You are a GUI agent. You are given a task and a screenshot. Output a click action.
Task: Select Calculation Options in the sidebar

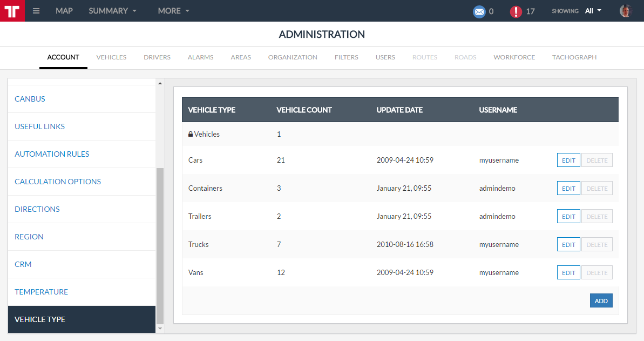coord(58,182)
